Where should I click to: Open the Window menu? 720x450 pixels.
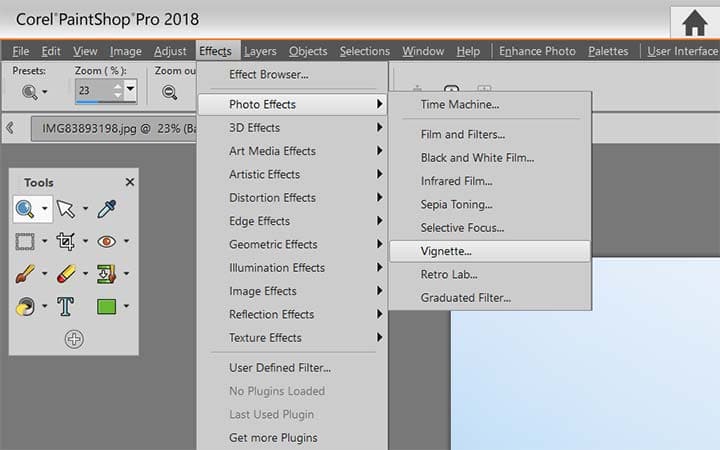(423, 51)
